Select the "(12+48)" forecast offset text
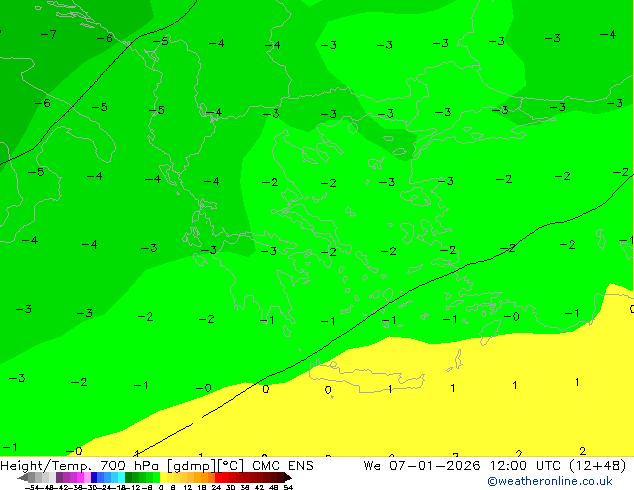 pyautogui.click(x=598, y=466)
